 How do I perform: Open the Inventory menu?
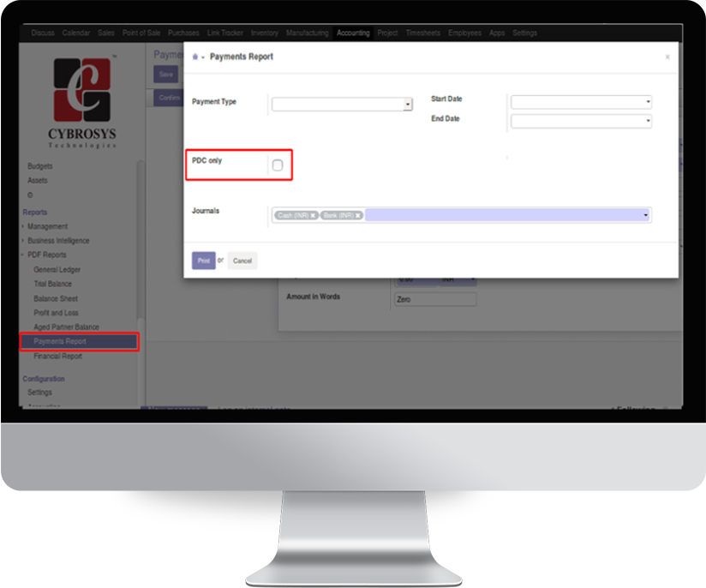pos(264,33)
